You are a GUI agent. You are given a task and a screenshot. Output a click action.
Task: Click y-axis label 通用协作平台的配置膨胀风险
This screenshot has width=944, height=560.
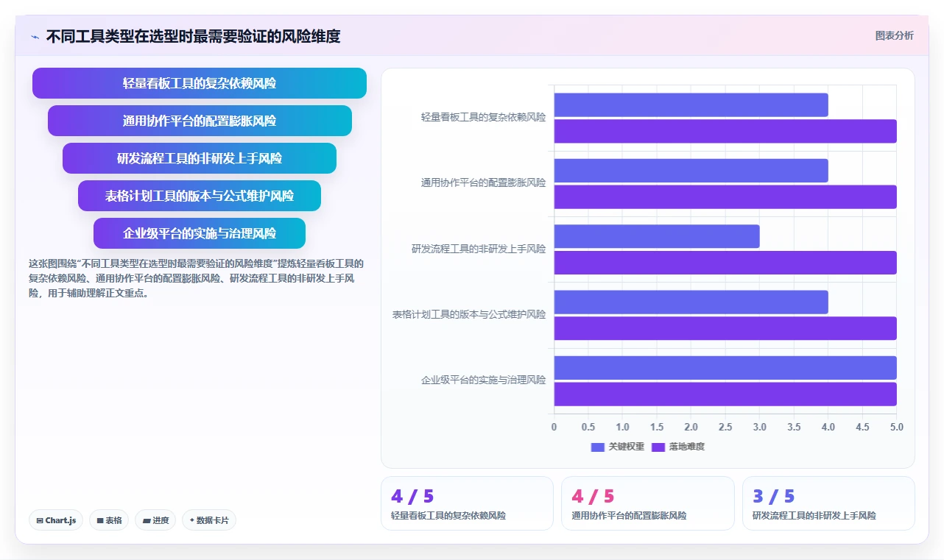(x=483, y=182)
